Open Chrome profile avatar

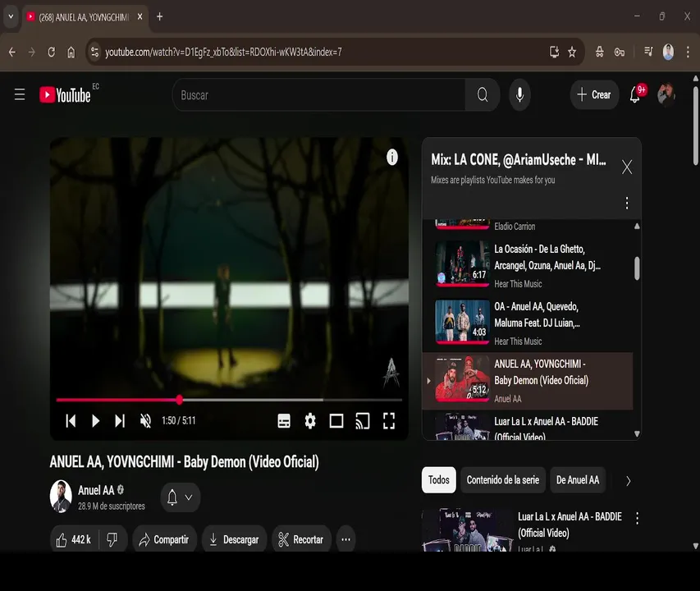pos(668,53)
